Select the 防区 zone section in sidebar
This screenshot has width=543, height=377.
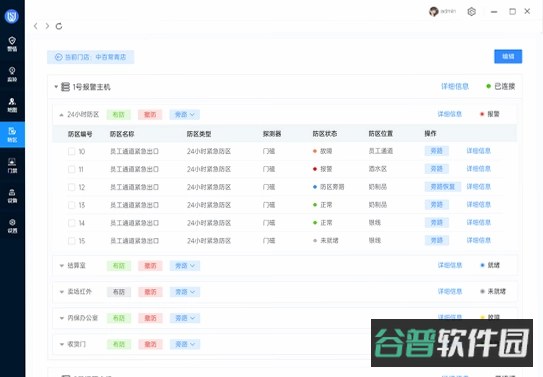pos(12,135)
